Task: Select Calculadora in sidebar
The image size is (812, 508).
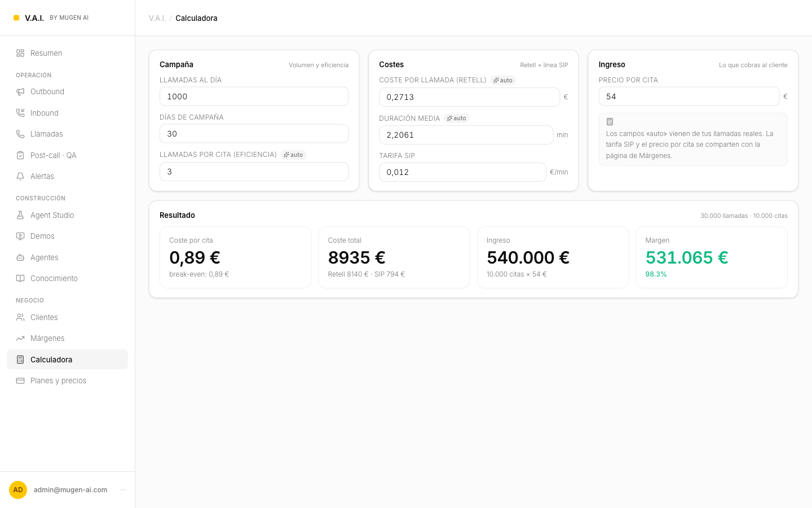Action: click(67, 360)
